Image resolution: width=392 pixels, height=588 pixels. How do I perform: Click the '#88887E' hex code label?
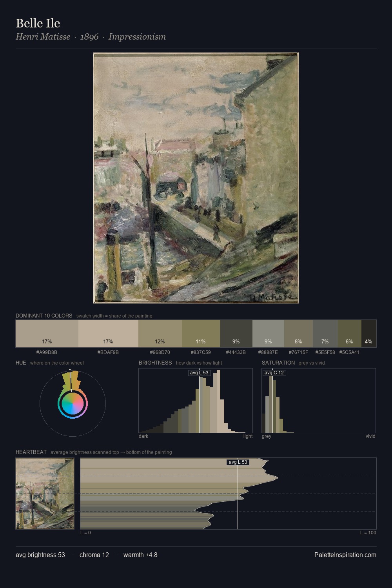click(268, 352)
